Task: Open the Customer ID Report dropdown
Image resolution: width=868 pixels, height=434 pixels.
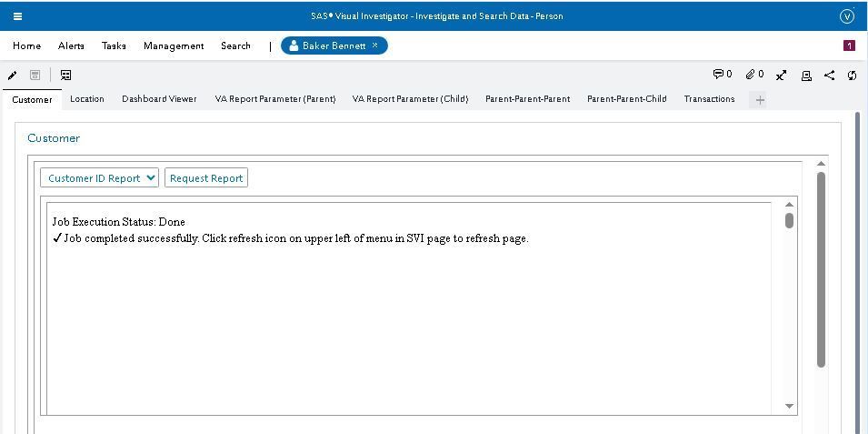Action: tap(100, 178)
